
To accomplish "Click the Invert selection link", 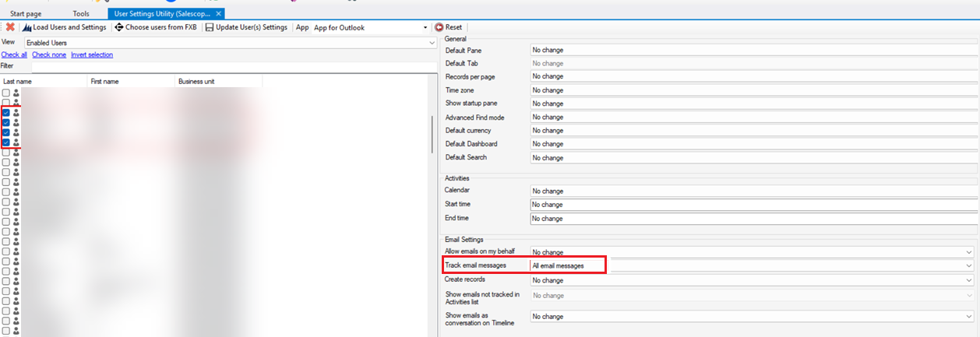I will [92, 54].
